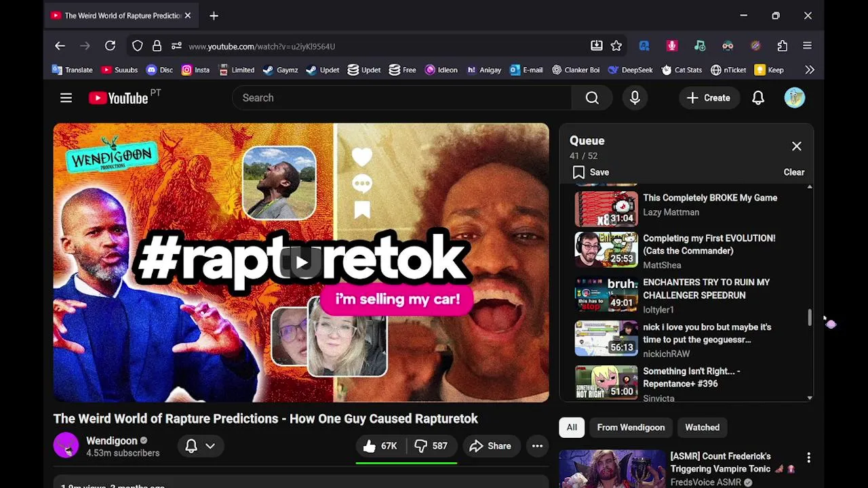Toggle channel notification bell for Wendigoon
Screen dimensions: 868x488
191,446
